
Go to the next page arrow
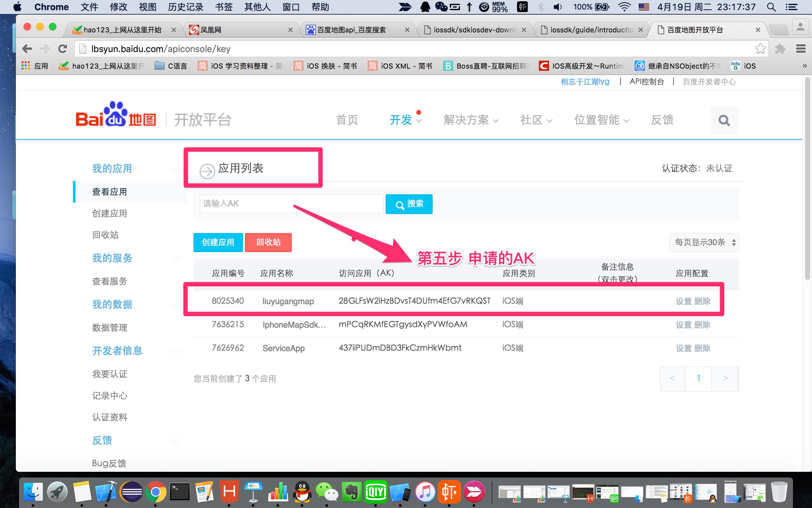click(x=725, y=379)
